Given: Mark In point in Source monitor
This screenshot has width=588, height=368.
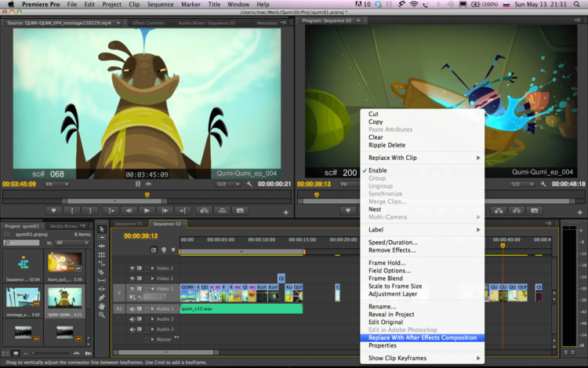Looking at the screenshot, I should pos(72,211).
